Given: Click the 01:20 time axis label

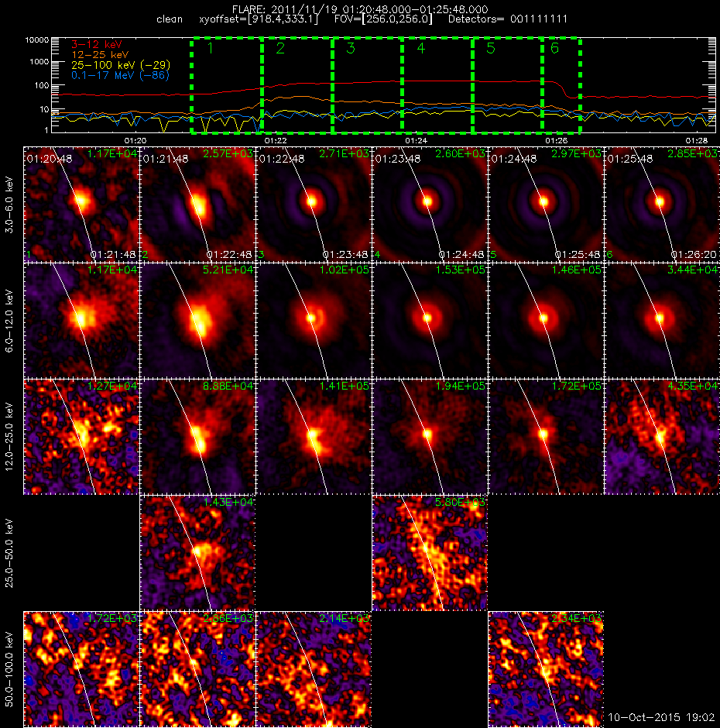Looking at the screenshot, I should pyautogui.click(x=135, y=140).
